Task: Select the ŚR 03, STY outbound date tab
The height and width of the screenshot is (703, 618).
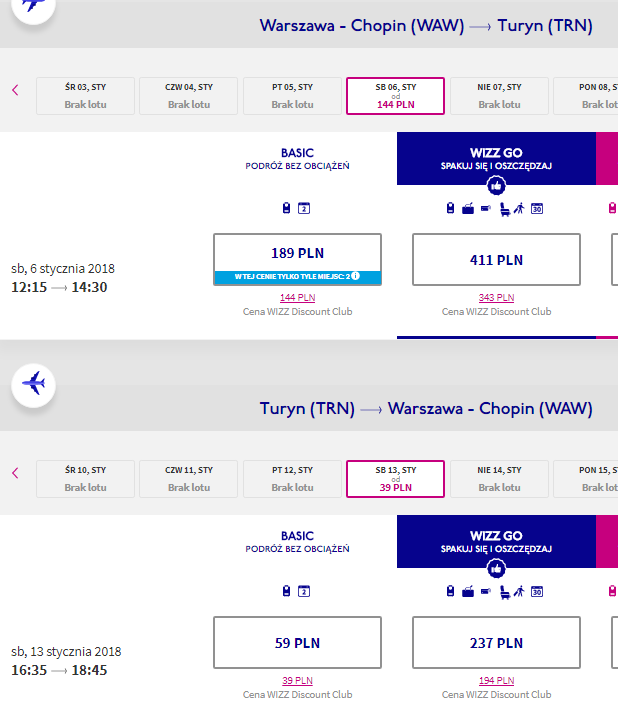Action: [x=85, y=96]
